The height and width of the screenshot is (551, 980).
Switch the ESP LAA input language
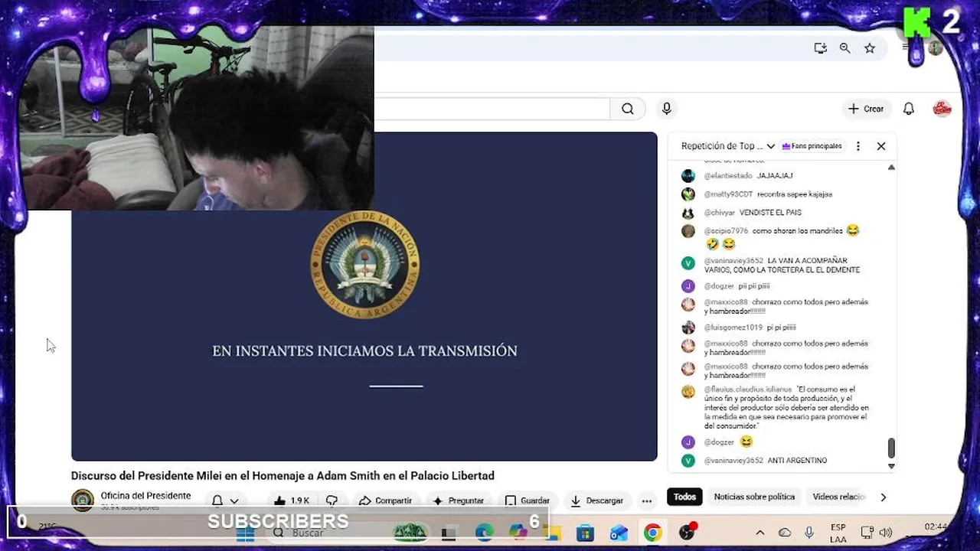[x=838, y=533]
